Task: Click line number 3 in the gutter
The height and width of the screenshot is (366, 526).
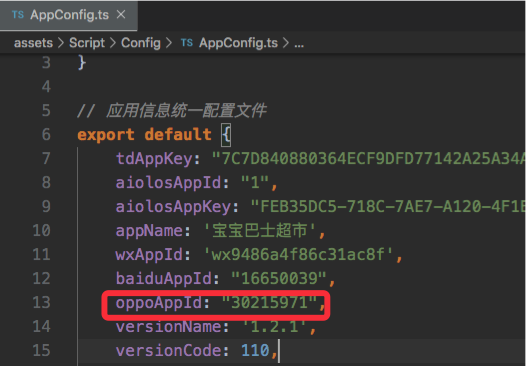Action: [x=46, y=63]
